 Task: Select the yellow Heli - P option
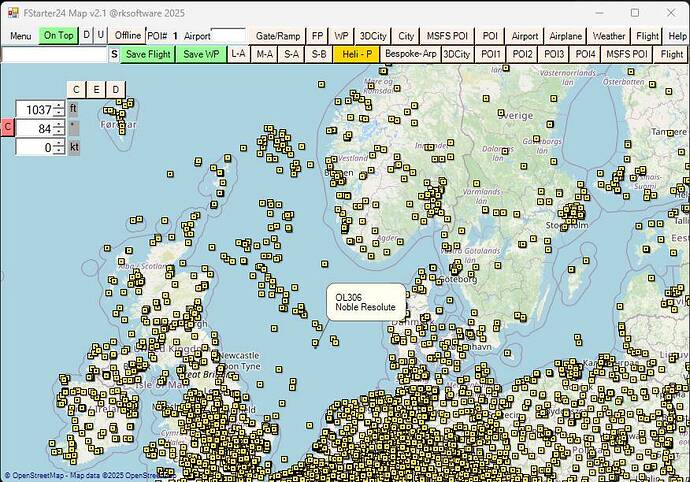coord(356,54)
